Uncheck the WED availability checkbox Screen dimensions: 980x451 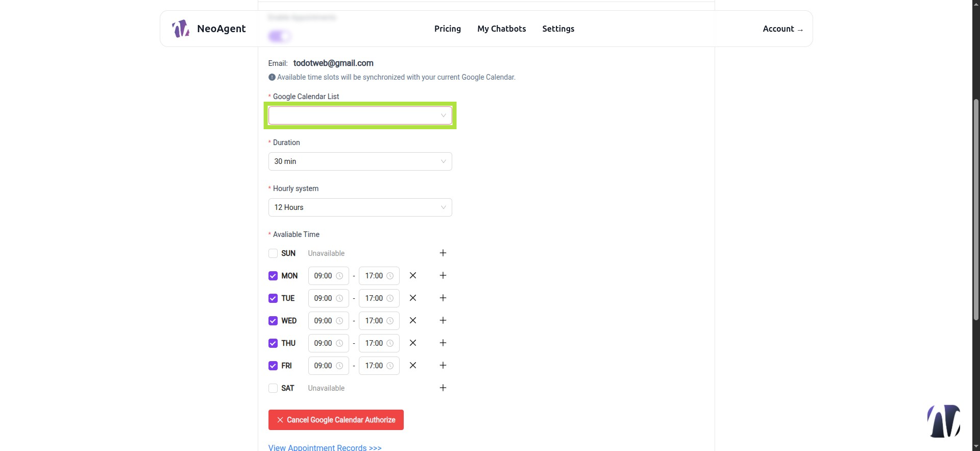pos(273,321)
